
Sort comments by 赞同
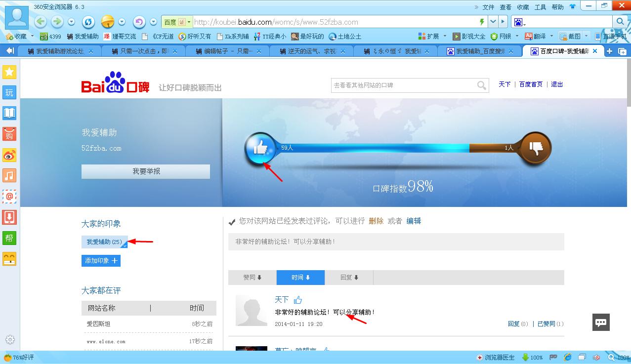(x=252, y=278)
